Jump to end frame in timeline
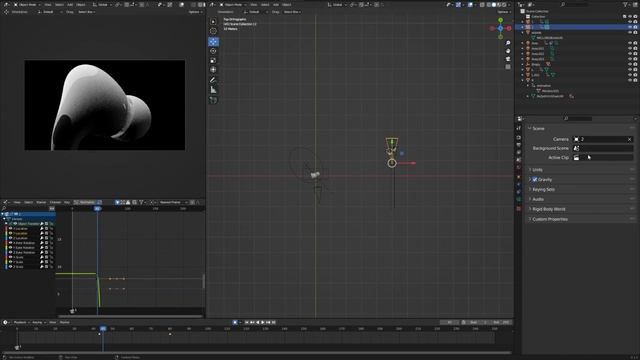The width and height of the screenshot is (640, 360). pyautogui.click(x=274, y=322)
